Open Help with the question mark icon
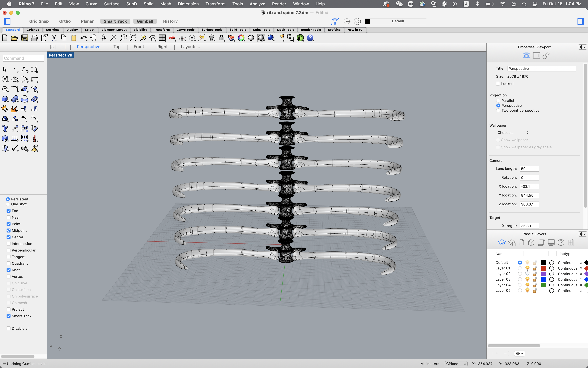The width and height of the screenshot is (588, 368). (310, 38)
